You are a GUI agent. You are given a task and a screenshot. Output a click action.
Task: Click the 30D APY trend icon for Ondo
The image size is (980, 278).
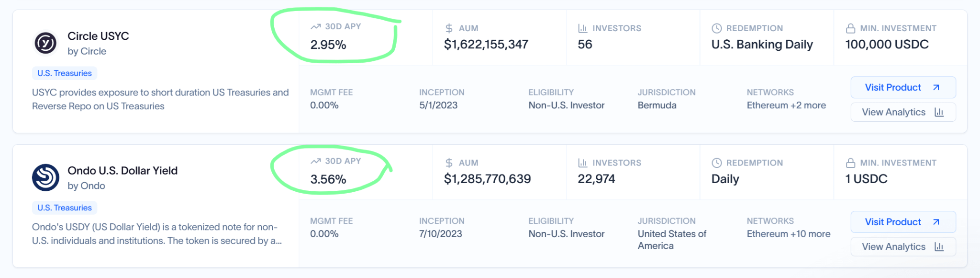click(x=315, y=162)
